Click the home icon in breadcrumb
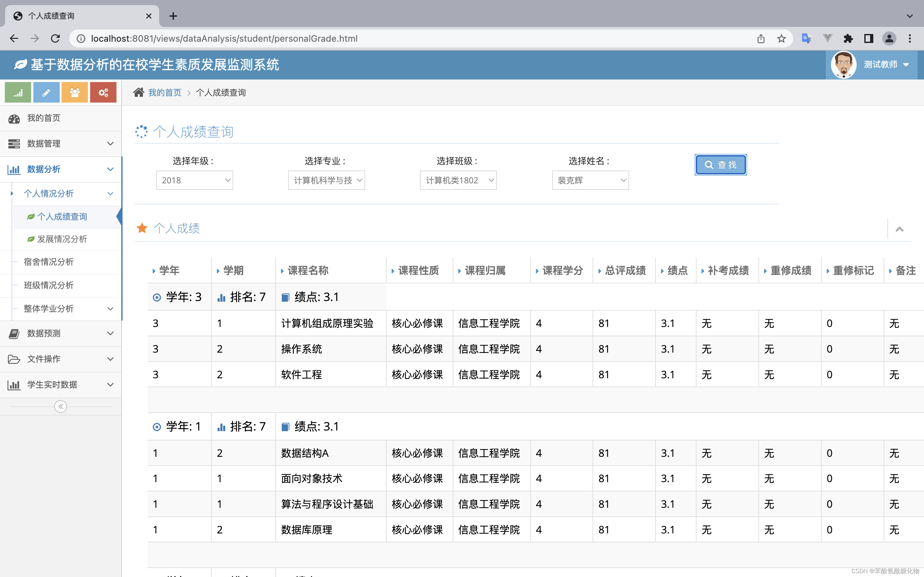This screenshot has width=924, height=577. point(138,92)
